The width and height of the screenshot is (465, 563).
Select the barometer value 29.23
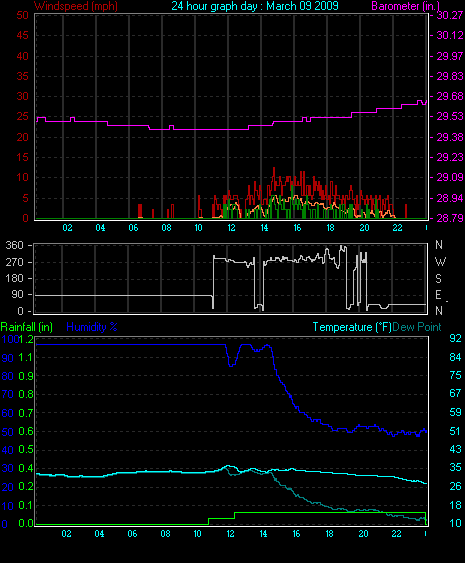(449, 157)
